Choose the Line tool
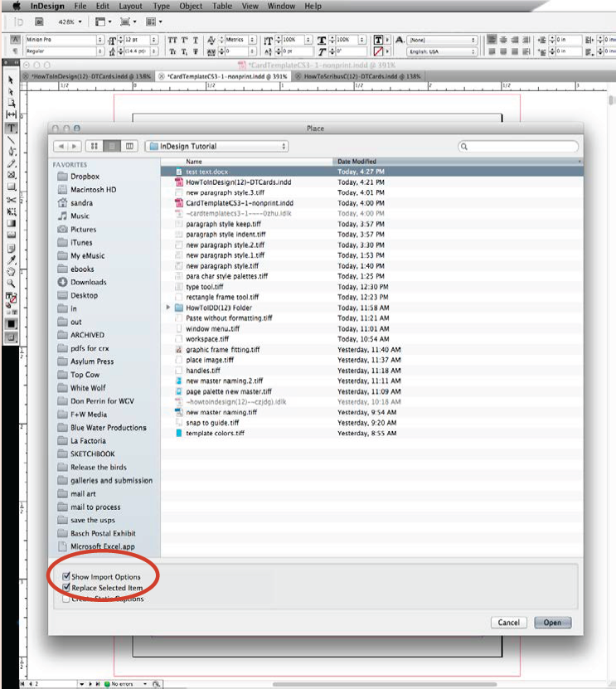616x689 pixels. (12, 140)
